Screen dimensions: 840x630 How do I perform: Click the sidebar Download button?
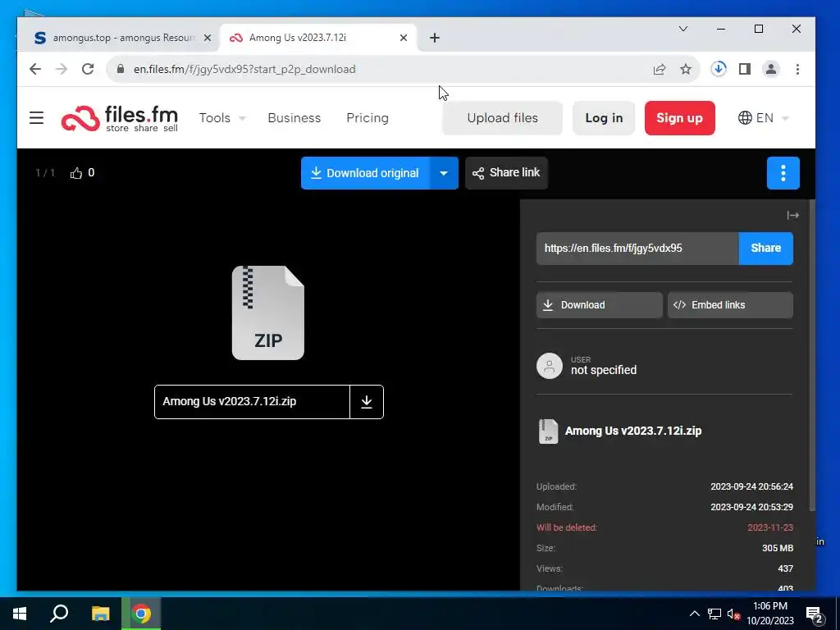[x=599, y=305]
